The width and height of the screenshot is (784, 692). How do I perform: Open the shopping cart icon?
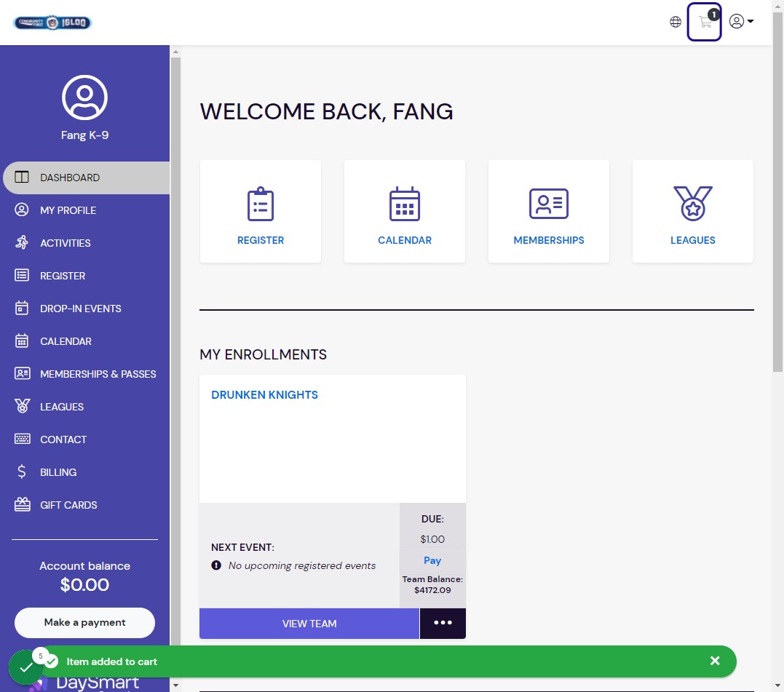pos(704,22)
